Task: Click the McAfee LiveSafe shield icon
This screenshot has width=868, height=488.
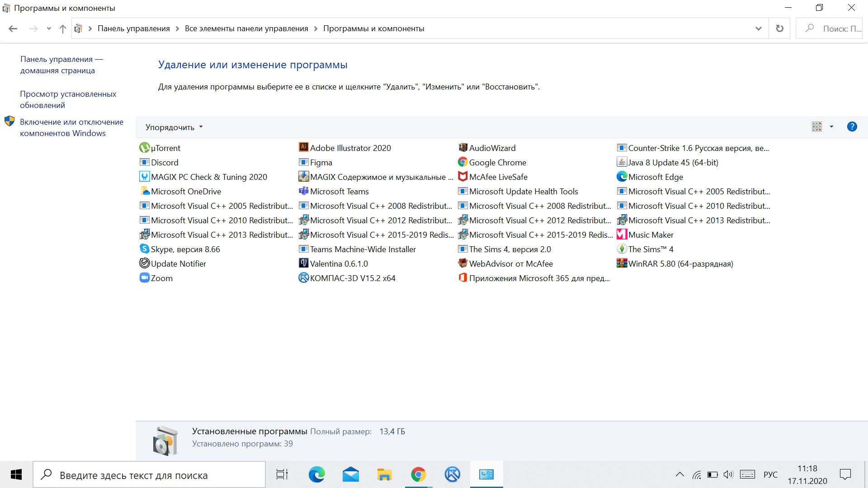Action: (x=462, y=176)
